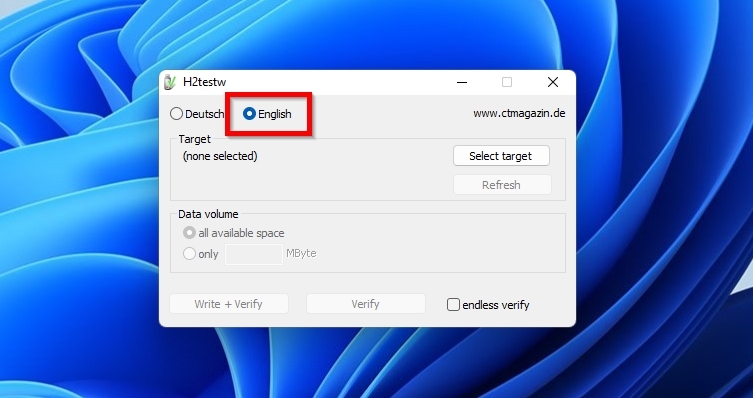The image size is (753, 398).
Task: Click the disabled maximize button of H2testw
Action: click(x=507, y=83)
